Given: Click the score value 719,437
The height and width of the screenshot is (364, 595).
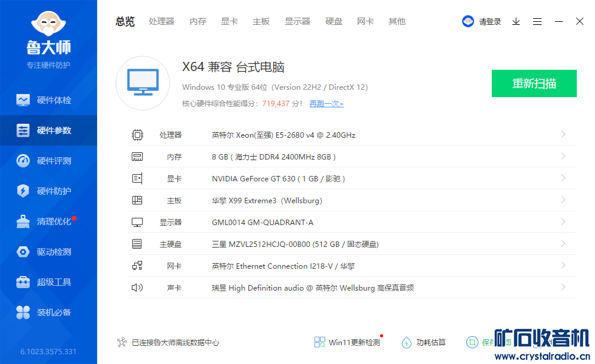Looking at the screenshot, I should [x=276, y=104].
